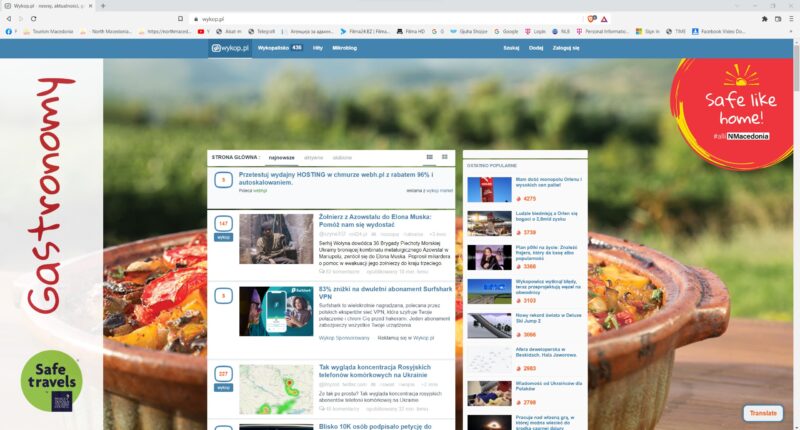Open comments link under Azowstal article
This screenshot has height=430, width=800.
click(x=339, y=271)
